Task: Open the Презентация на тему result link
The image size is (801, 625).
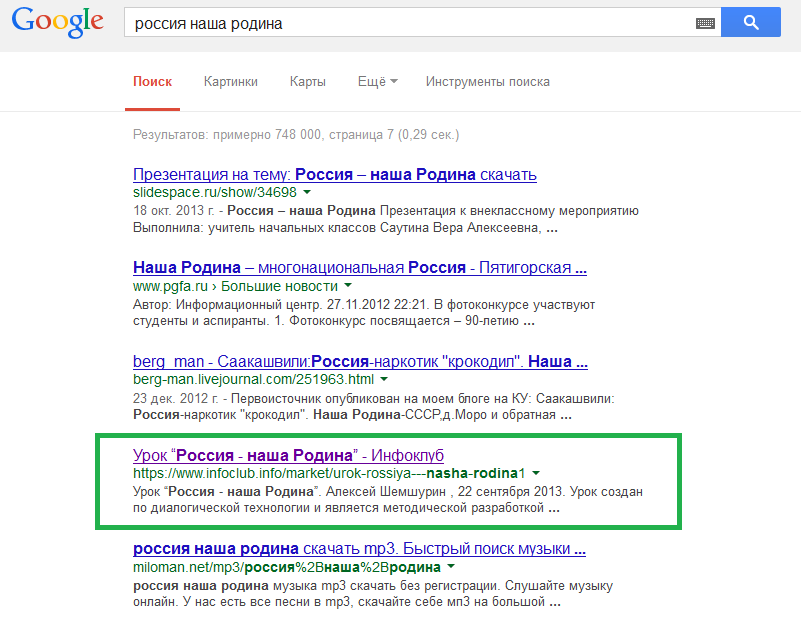Action: [334, 174]
